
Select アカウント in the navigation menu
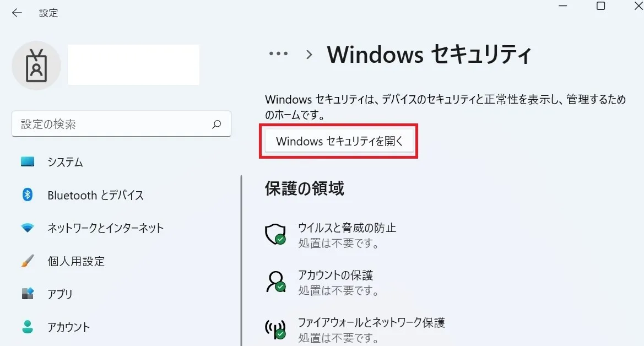69,327
